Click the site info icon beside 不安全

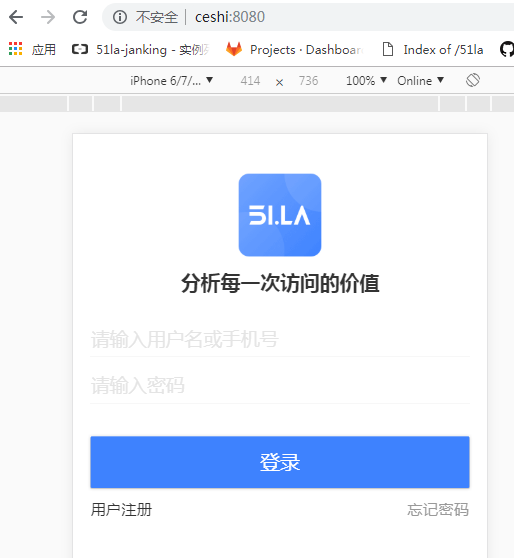pyautogui.click(x=120, y=17)
